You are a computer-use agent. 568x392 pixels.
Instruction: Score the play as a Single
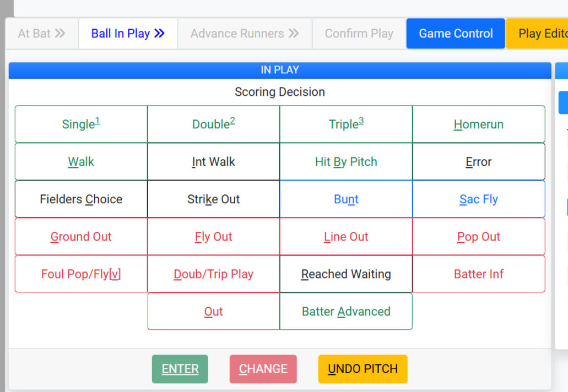81,124
